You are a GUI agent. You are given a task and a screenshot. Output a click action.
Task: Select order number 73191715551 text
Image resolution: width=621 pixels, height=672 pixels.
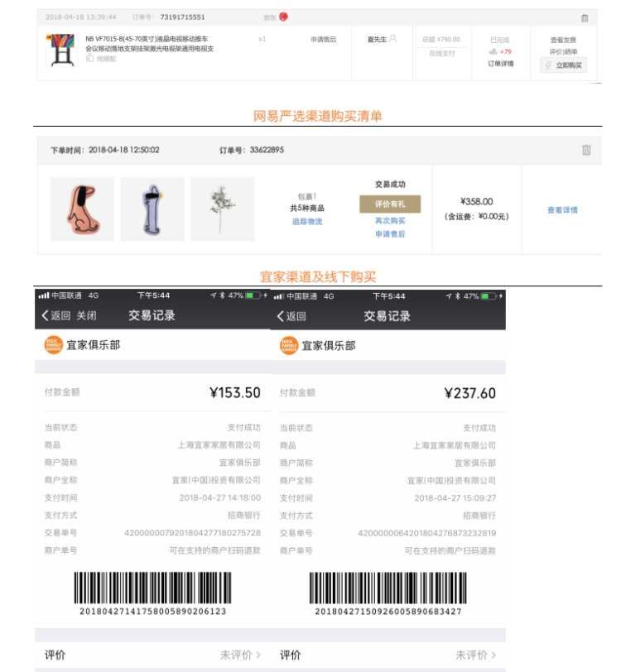tap(182, 17)
